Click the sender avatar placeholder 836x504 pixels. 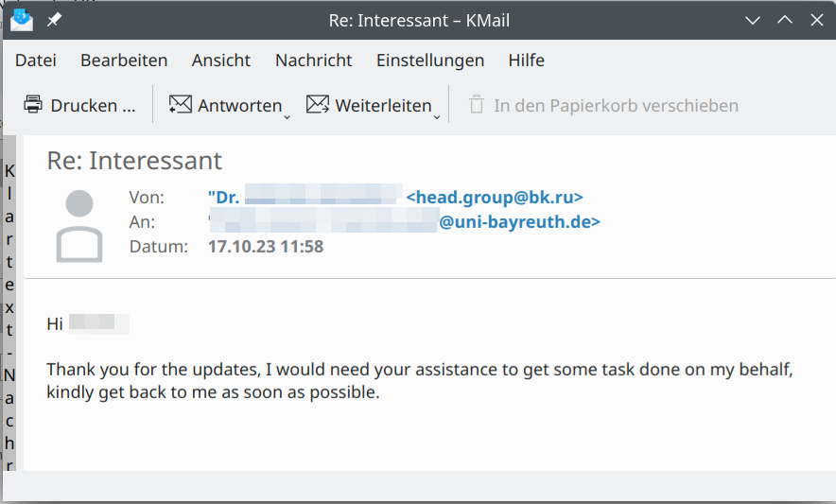pos(79,225)
